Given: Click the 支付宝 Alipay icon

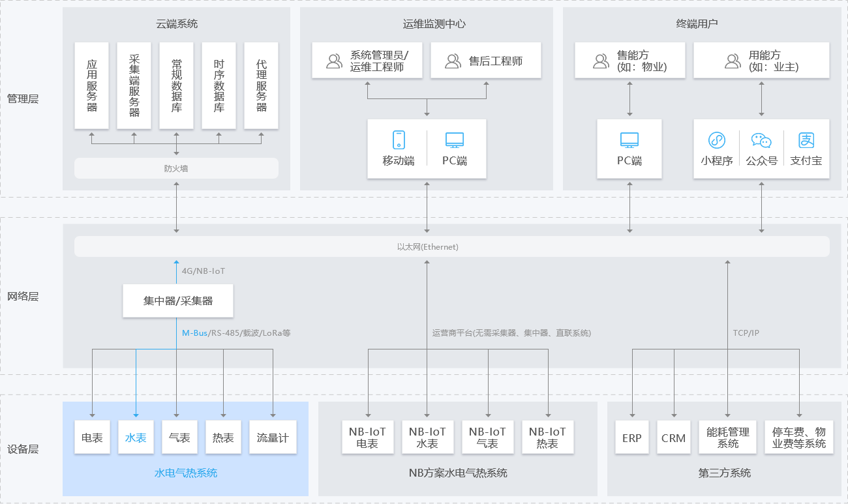Looking at the screenshot, I should pyautogui.click(x=806, y=140).
